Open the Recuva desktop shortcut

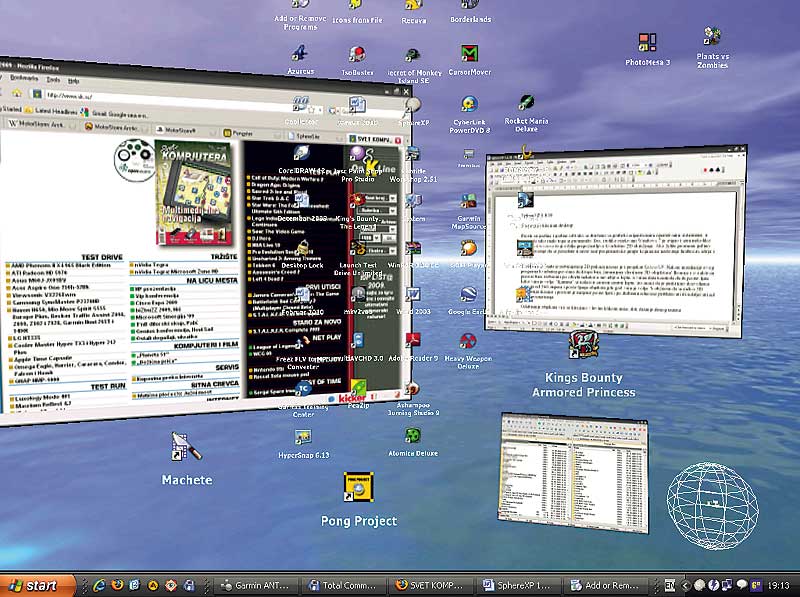point(413,6)
